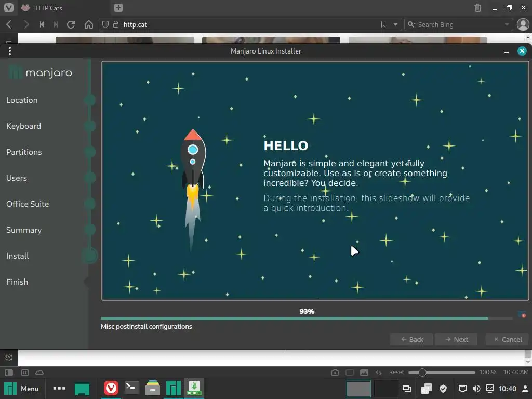Select the Users step in installer sidebar
Viewport: 532px width, 399px height.
point(16,178)
